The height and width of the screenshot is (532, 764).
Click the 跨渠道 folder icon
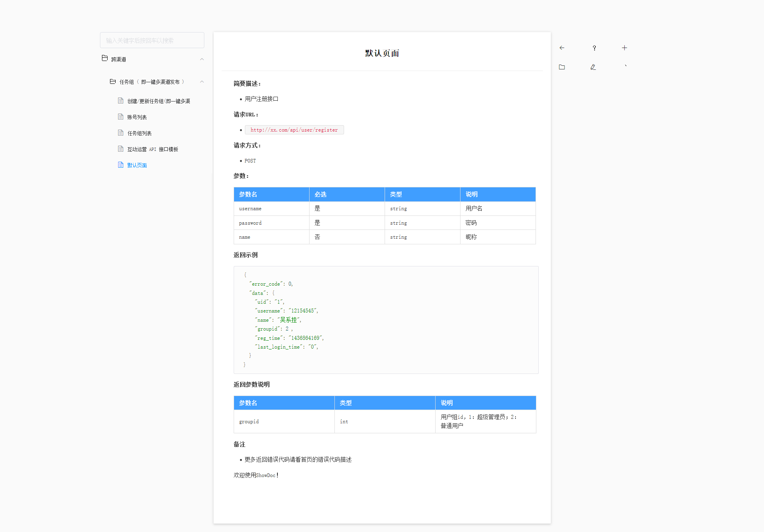pyautogui.click(x=105, y=59)
